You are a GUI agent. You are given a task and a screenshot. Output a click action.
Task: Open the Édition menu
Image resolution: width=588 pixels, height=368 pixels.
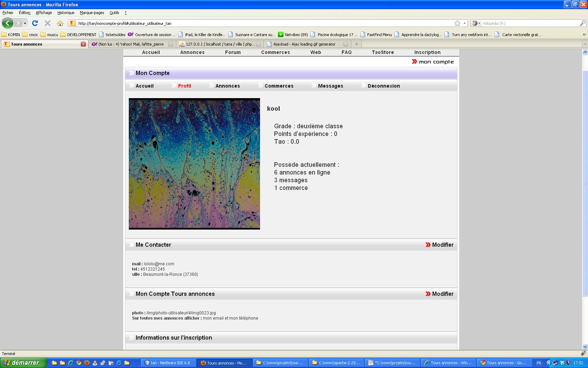coord(24,13)
